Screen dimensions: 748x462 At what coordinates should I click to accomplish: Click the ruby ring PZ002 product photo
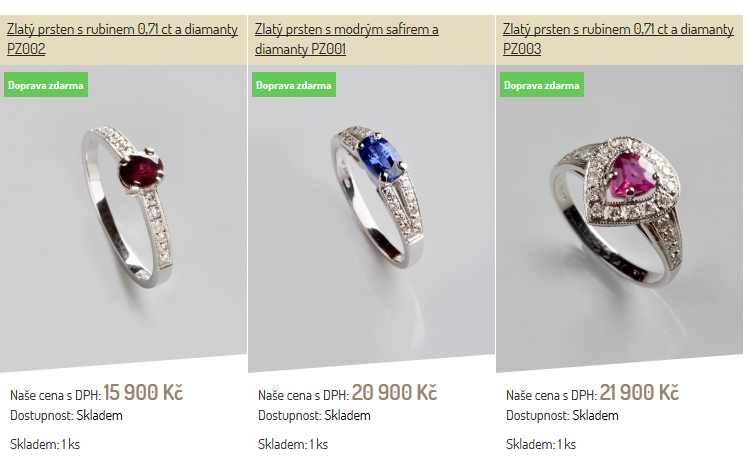[123, 219]
